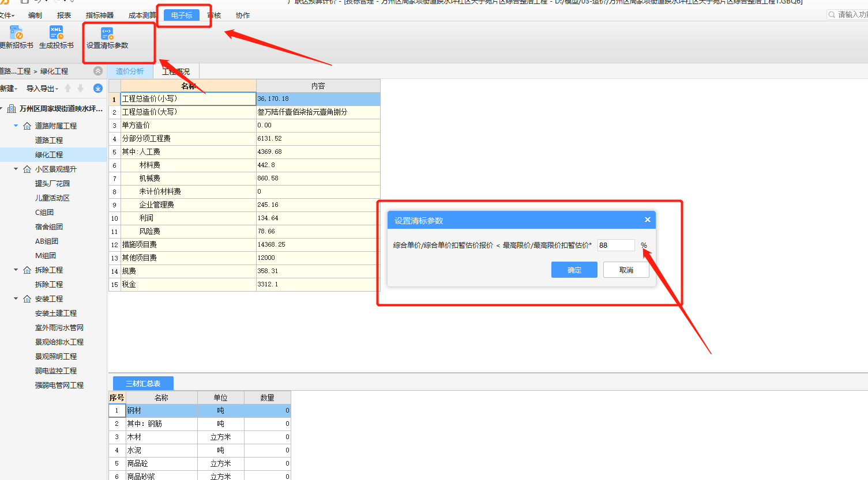868x480 pixels.
Task: Select 道路工程 in the project tree
Action: 49,140
